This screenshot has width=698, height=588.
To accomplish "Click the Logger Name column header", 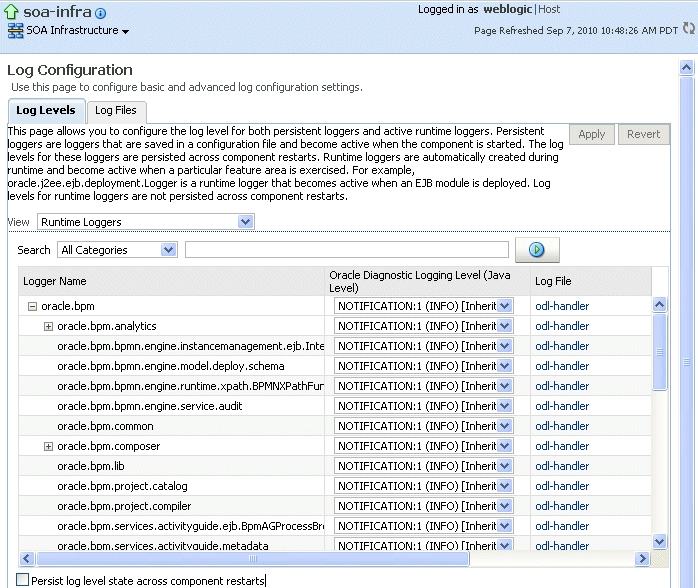I will point(171,281).
